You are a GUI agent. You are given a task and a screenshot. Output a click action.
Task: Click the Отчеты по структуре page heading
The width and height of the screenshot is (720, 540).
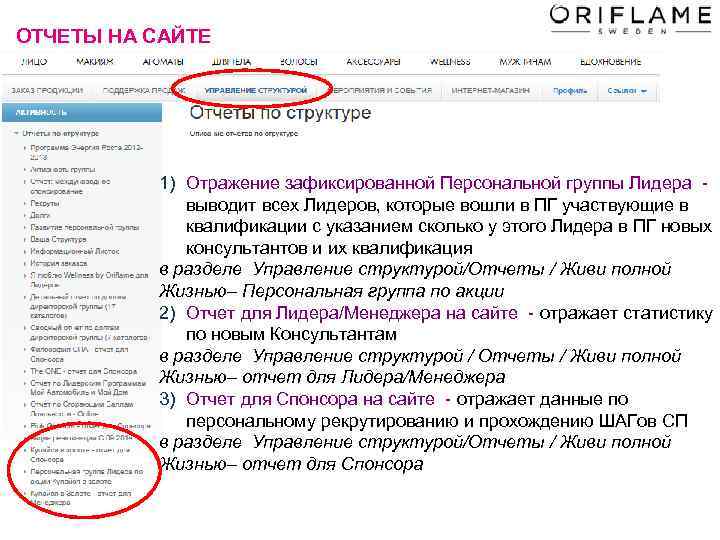coord(280,112)
